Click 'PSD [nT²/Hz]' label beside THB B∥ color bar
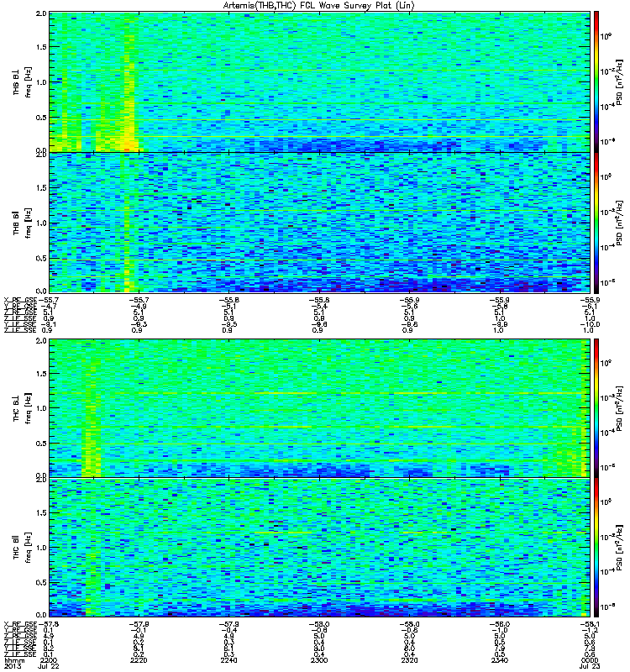The image size is (630, 672). 620,223
